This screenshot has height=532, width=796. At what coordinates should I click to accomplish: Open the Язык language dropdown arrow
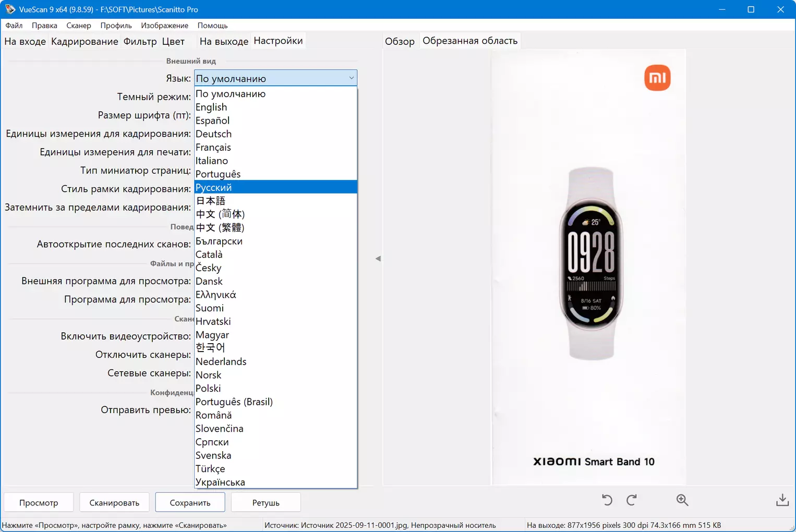(351, 78)
